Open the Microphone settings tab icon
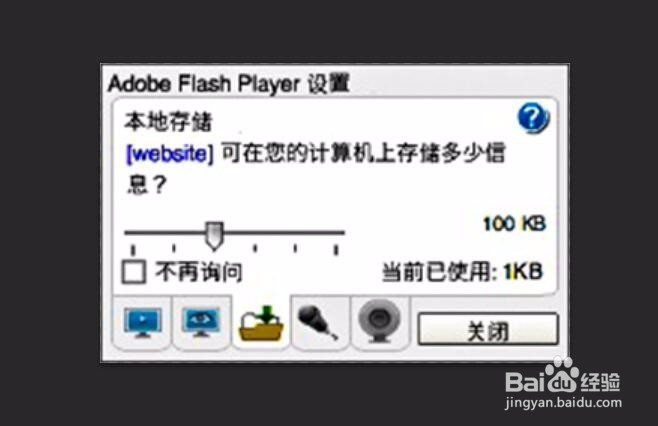 pyautogui.click(x=318, y=322)
